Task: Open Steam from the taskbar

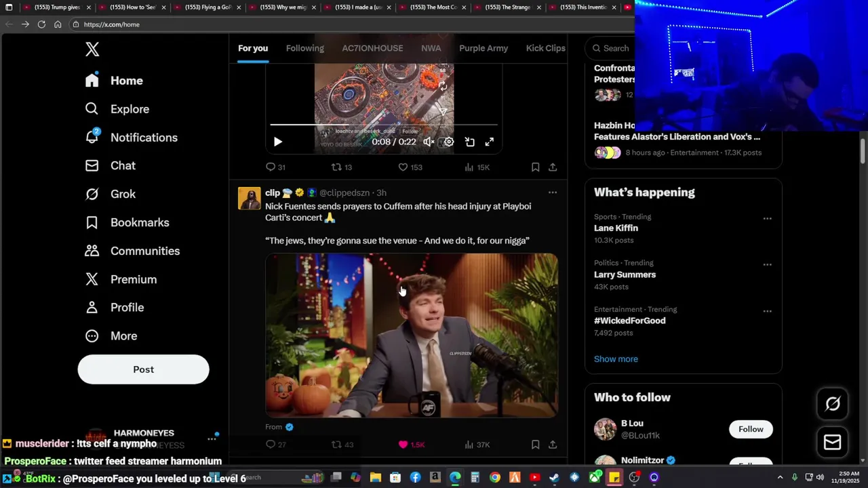Action: click(x=554, y=478)
